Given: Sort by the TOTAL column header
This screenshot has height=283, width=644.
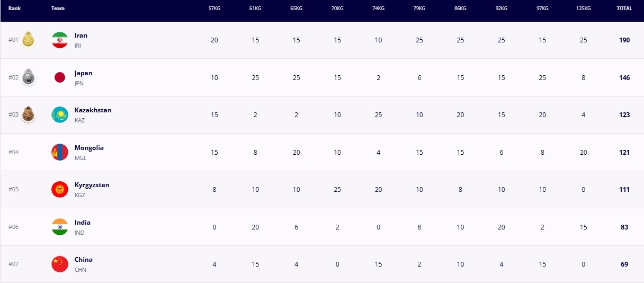Looking at the screenshot, I should [x=624, y=8].
